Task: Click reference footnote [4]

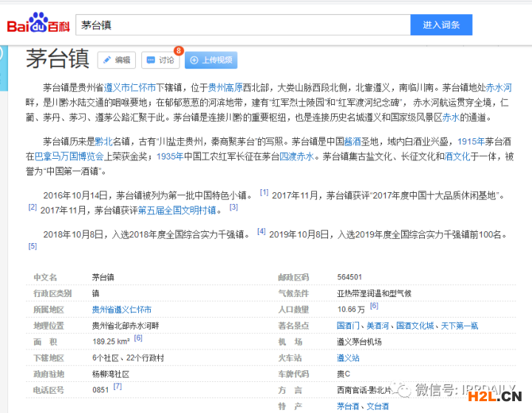Action: [x=261, y=232]
